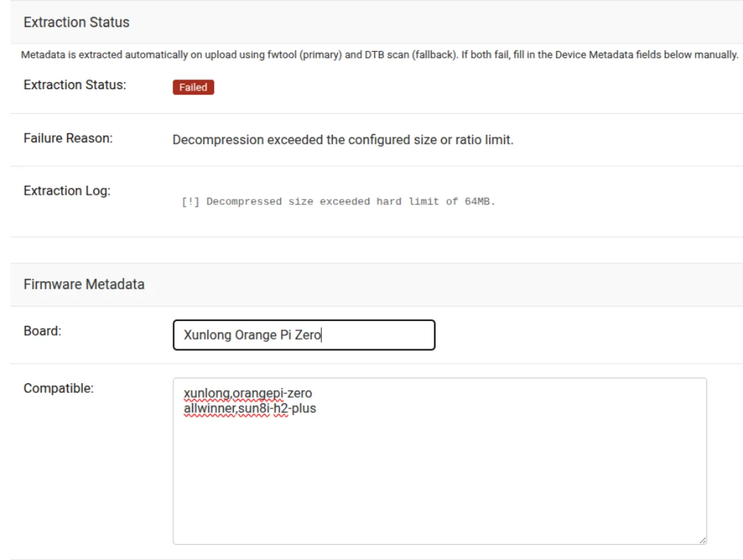Click the textarea resize handle of Compatible
The width and height of the screenshot is (743, 560).
click(702, 540)
